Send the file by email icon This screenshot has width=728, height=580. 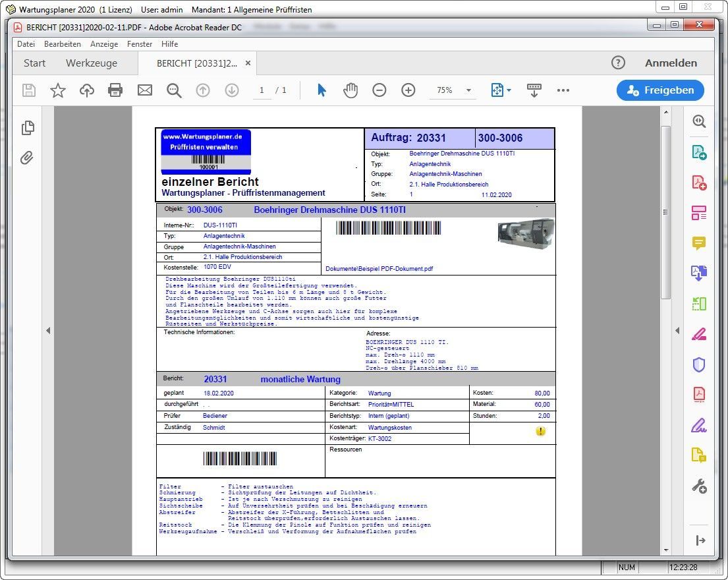point(145,90)
